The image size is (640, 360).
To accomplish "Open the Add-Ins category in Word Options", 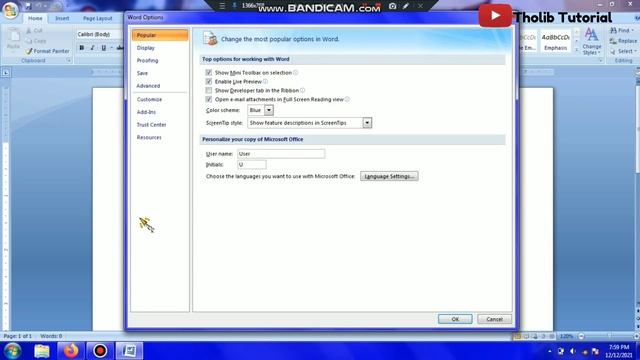I will click(160, 112).
